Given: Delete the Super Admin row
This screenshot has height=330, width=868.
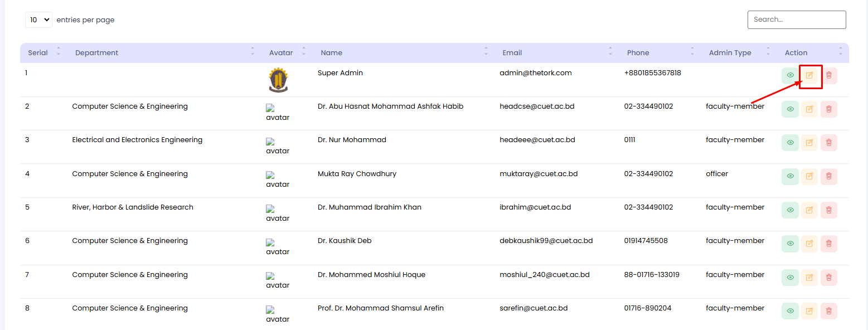Looking at the screenshot, I should coord(828,75).
